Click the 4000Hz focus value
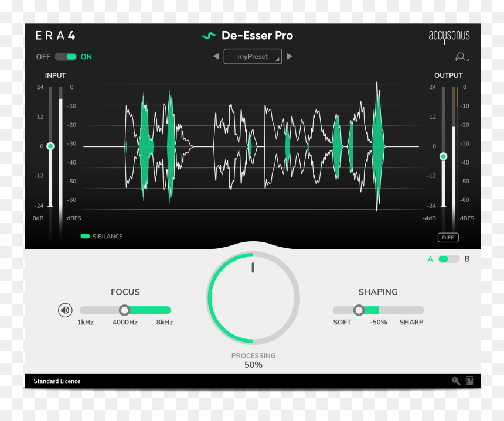The width and height of the screenshot is (504, 421). (125, 322)
